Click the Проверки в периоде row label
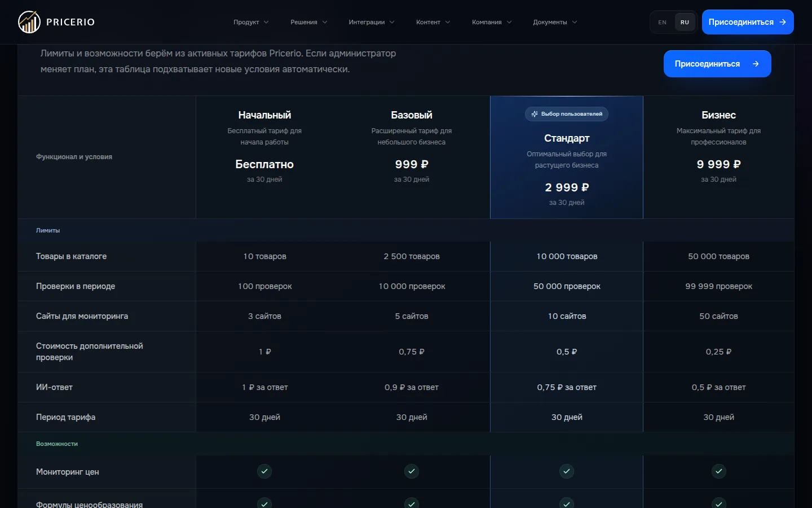 coord(76,286)
